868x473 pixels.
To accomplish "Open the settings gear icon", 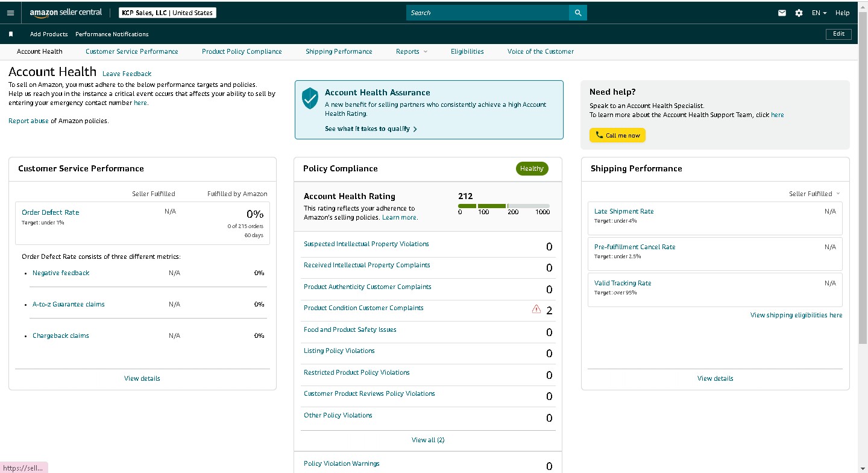I will tap(799, 13).
